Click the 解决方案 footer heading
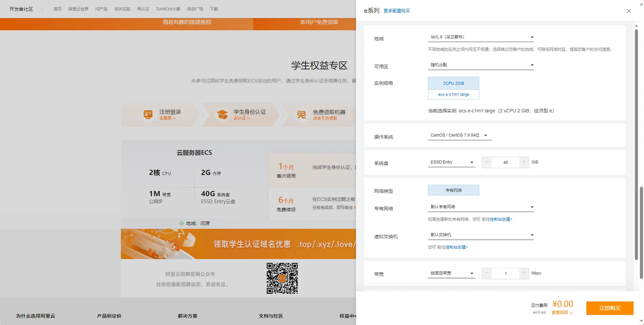Viewport: 644px width, 325px height. pyautogui.click(x=187, y=316)
